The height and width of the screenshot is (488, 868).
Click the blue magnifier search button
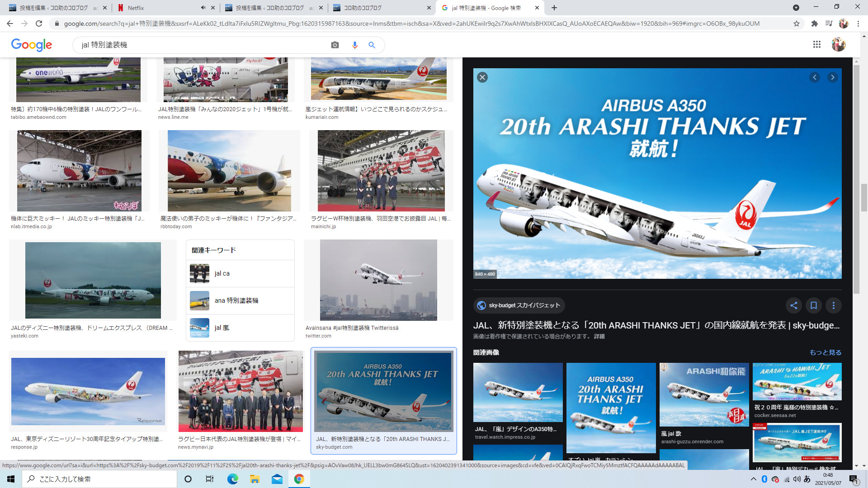[x=372, y=45]
